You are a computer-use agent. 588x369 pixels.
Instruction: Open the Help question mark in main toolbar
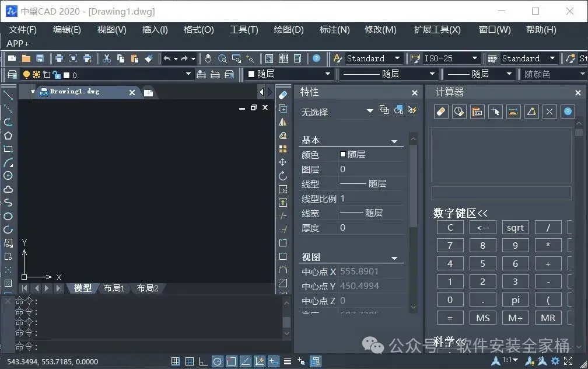(x=317, y=58)
